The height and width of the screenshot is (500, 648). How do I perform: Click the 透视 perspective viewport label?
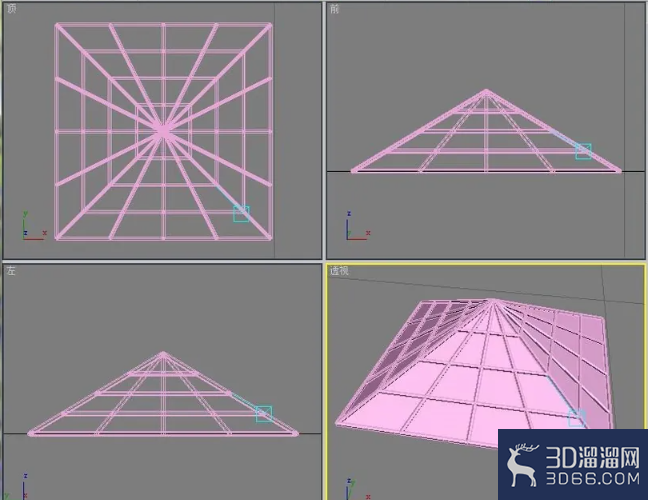tap(339, 271)
